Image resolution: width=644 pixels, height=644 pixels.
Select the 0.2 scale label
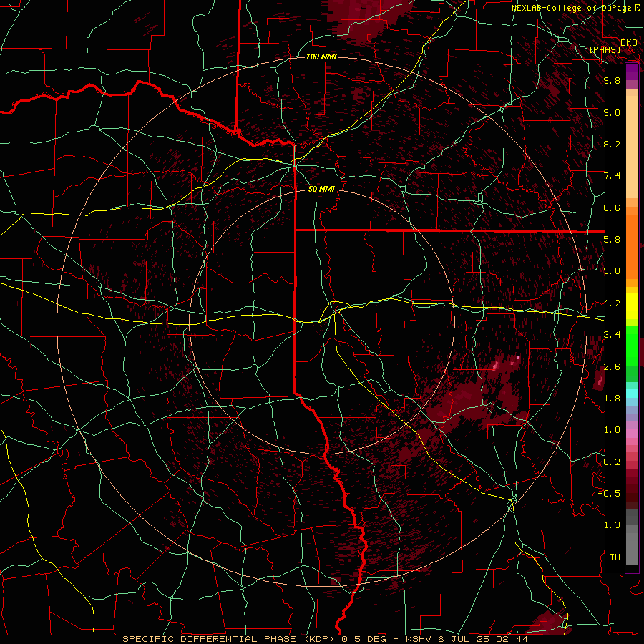coord(612,462)
